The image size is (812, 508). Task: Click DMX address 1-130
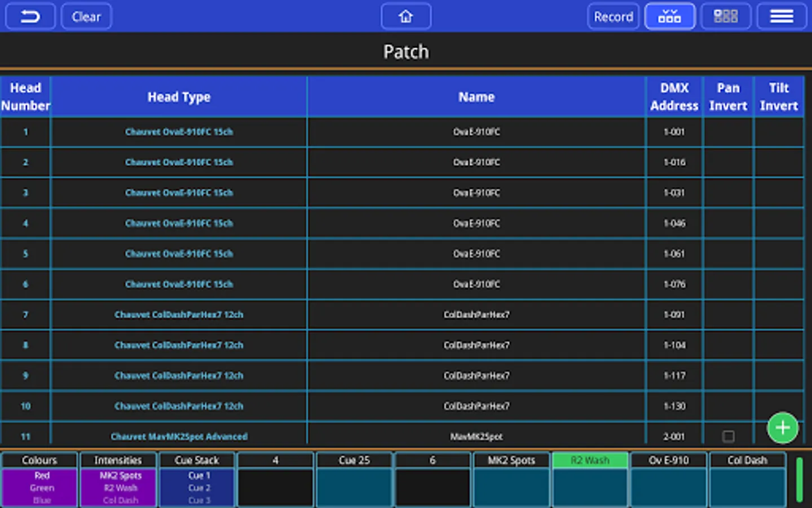[674, 406]
